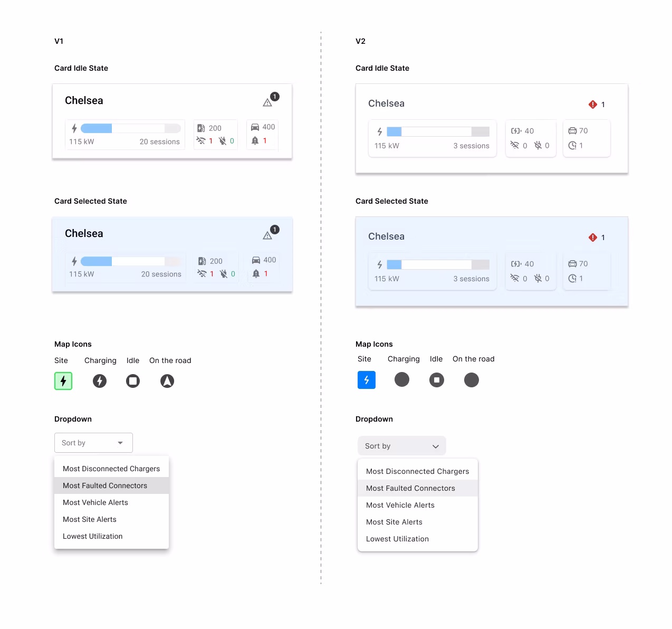This screenshot has width=672, height=629.
Task: Click lightning bolt icon on V2 idle card
Action: 380,132
